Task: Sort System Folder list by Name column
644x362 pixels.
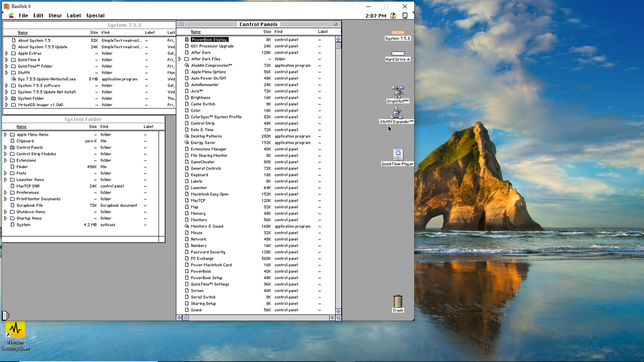Action: click(x=21, y=127)
